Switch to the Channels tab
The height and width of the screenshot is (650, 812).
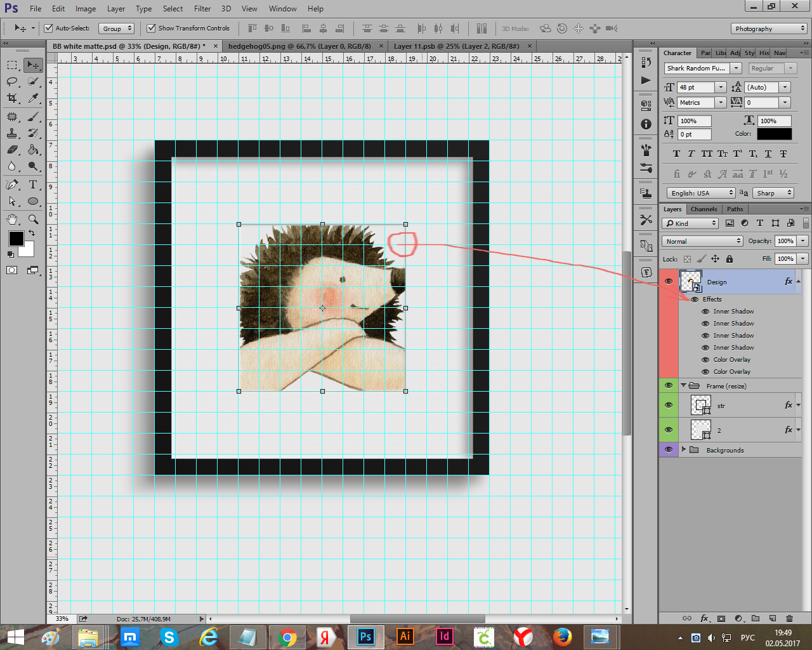tap(704, 209)
